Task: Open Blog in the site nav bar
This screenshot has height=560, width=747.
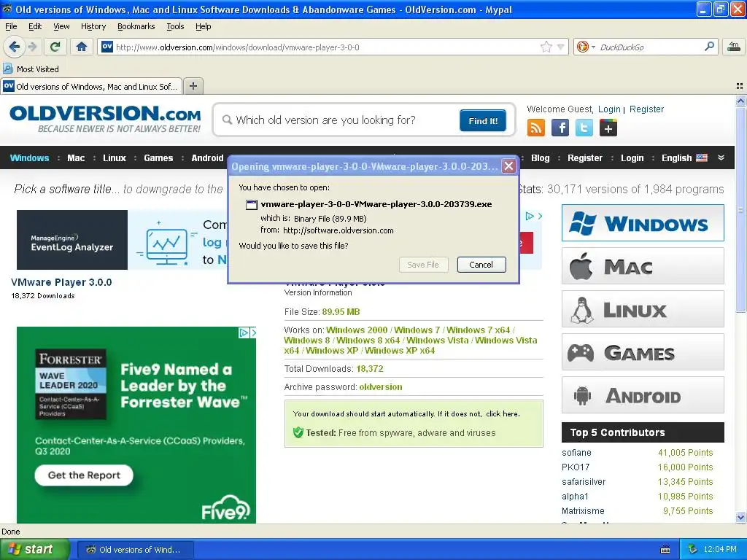Action: click(540, 157)
